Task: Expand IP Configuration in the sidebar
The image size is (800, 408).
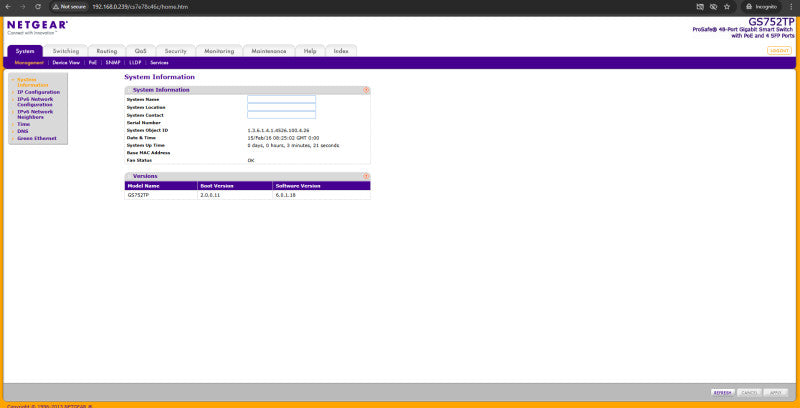Action: [x=38, y=92]
